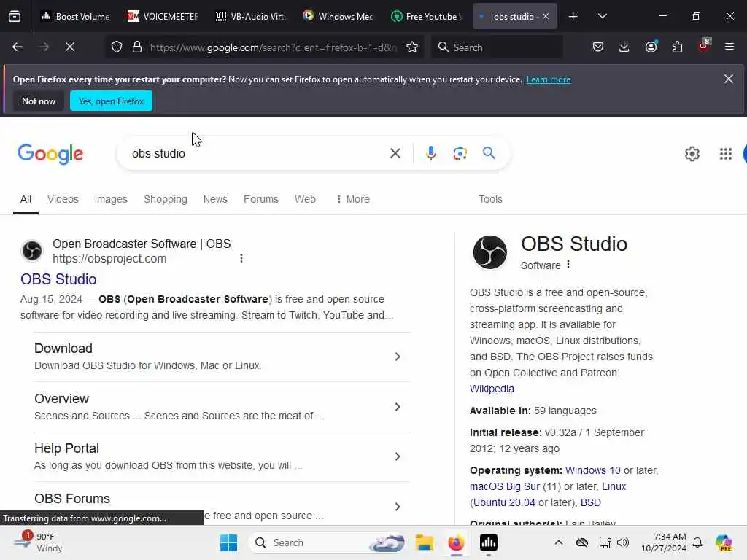Go back with the browser back arrow

pyautogui.click(x=18, y=47)
